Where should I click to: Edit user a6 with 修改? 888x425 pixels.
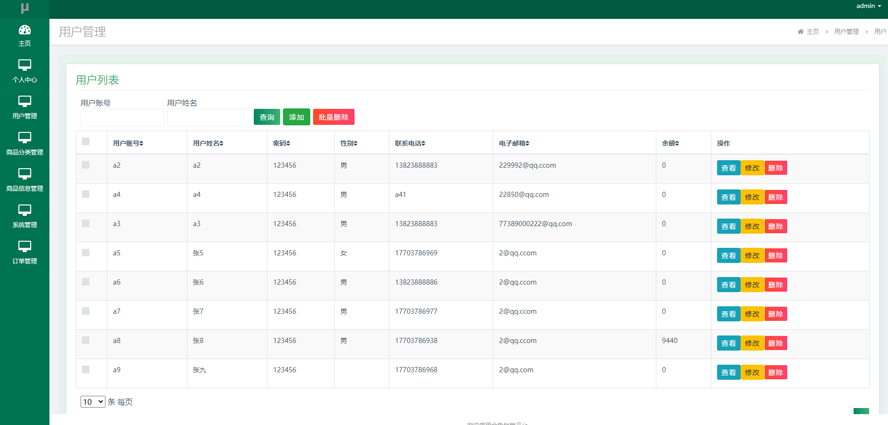tap(752, 284)
